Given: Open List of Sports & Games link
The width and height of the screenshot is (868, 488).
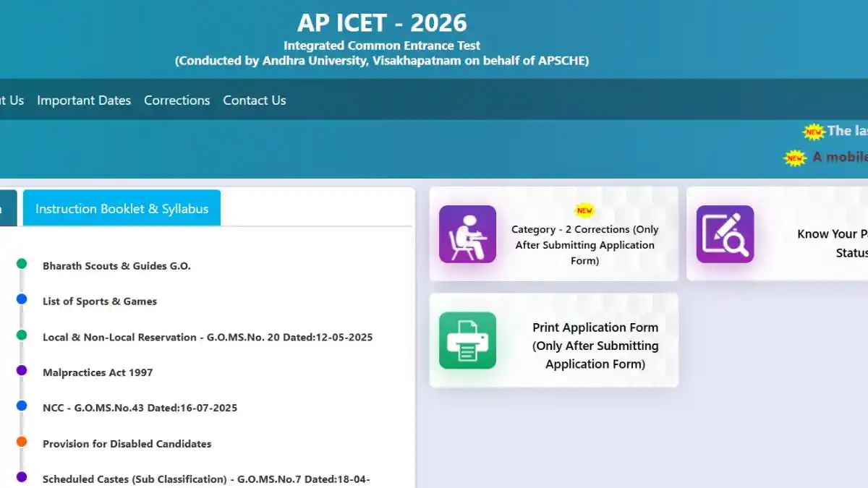Looking at the screenshot, I should 100,301.
